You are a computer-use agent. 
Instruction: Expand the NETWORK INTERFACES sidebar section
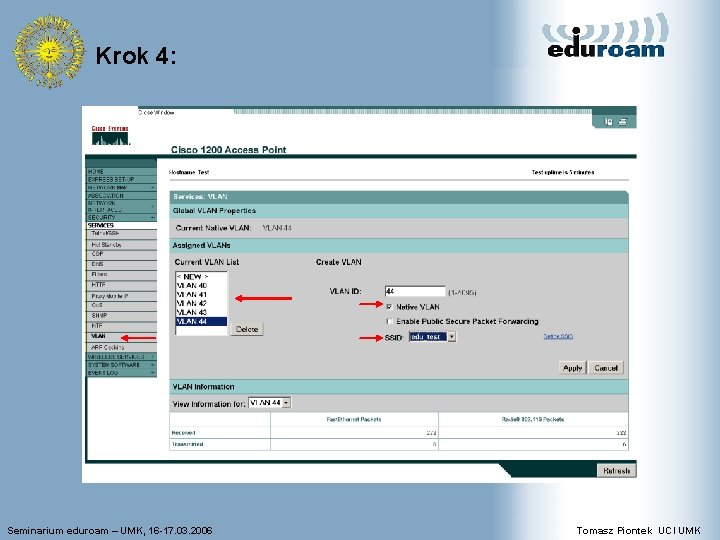click(121, 206)
